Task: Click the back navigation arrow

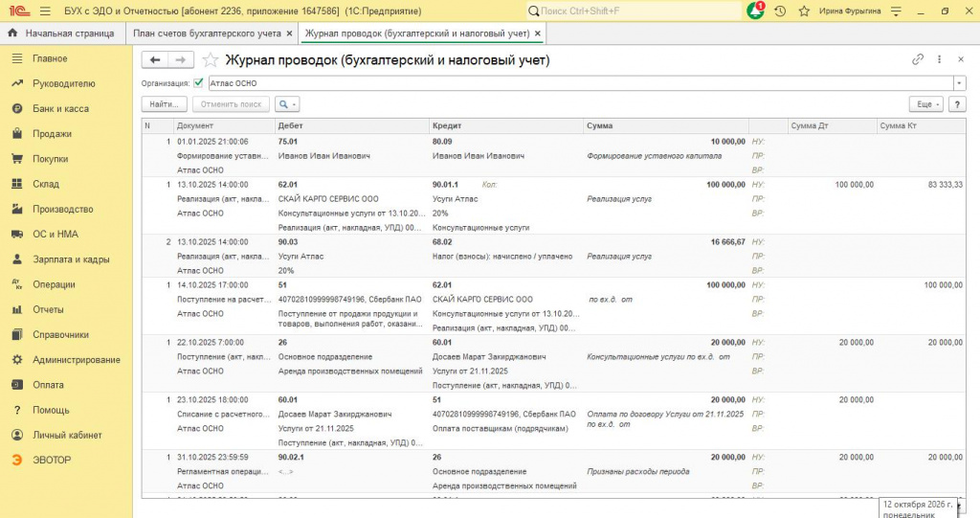Action: coord(155,60)
